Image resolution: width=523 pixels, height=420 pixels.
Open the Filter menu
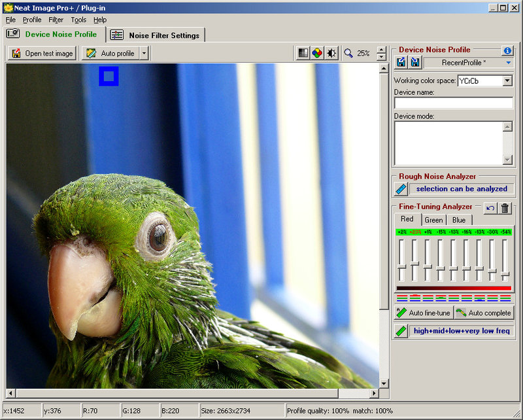tap(56, 20)
